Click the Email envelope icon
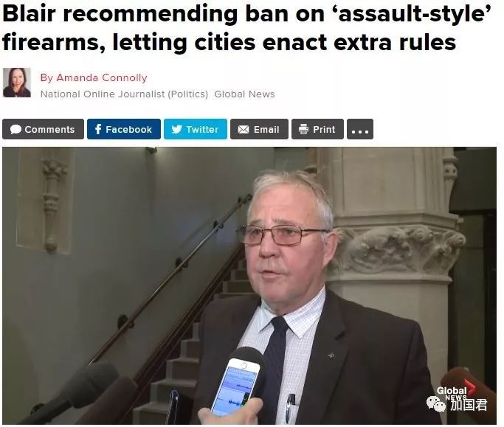Viewport: 504px width, 427px height. point(244,130)
